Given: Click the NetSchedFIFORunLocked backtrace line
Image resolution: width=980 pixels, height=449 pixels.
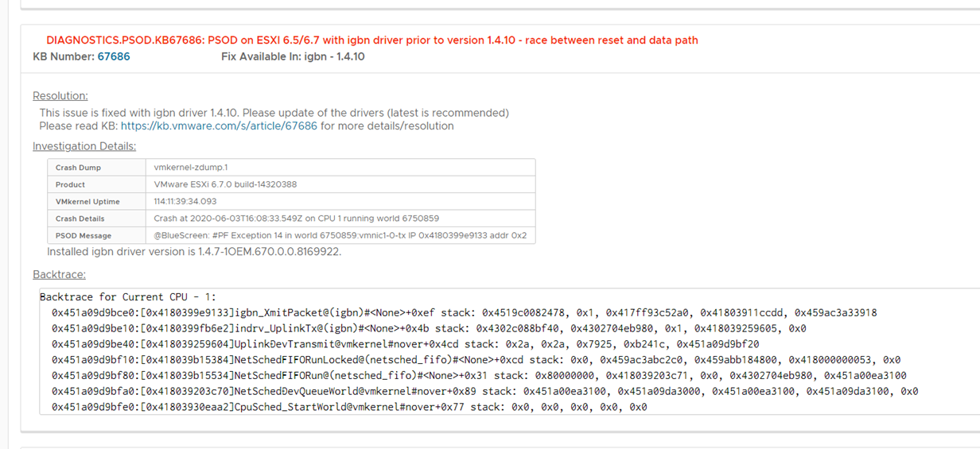Looking at the screenshot, I should click(x=476, y=360).
